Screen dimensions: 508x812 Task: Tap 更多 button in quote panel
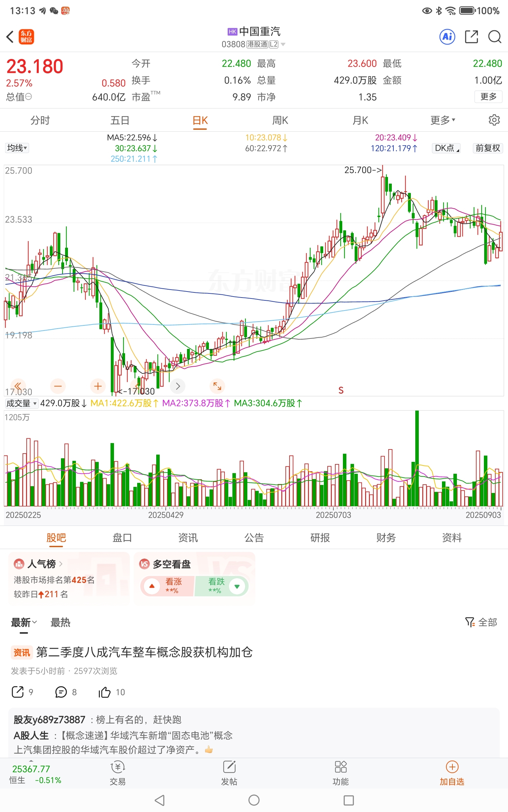[x=488, y=97]
